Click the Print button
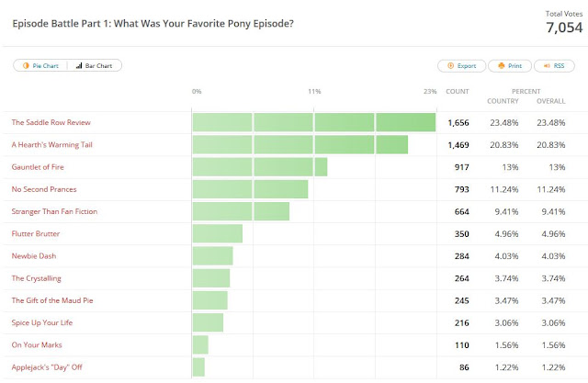 (x=510, y=65)
